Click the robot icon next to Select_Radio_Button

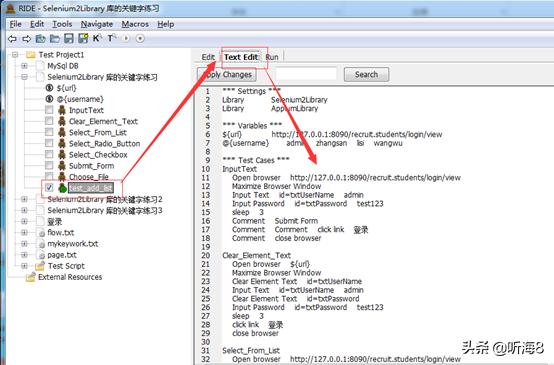[x=62, y=143]
